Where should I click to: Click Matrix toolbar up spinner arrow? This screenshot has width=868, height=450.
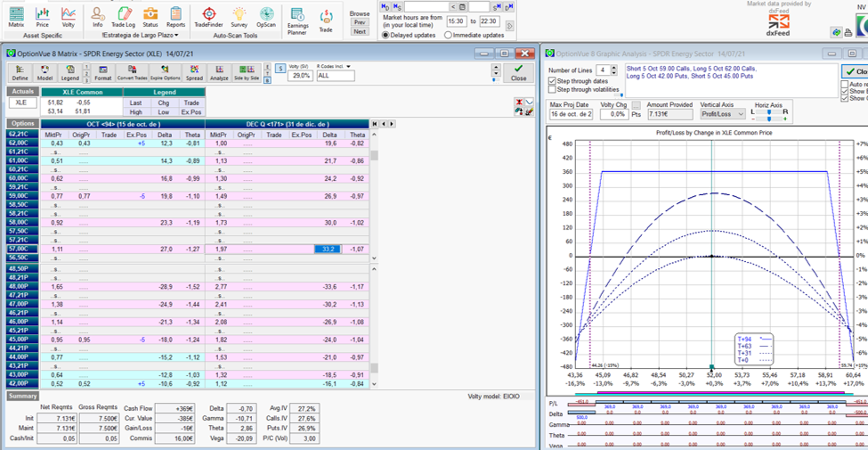pos(496,69)
